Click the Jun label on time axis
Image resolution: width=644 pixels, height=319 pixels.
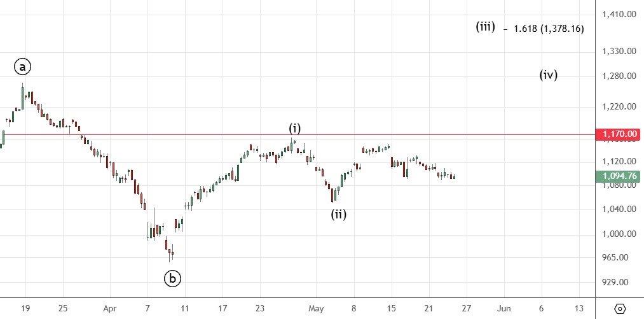(504, 308)
